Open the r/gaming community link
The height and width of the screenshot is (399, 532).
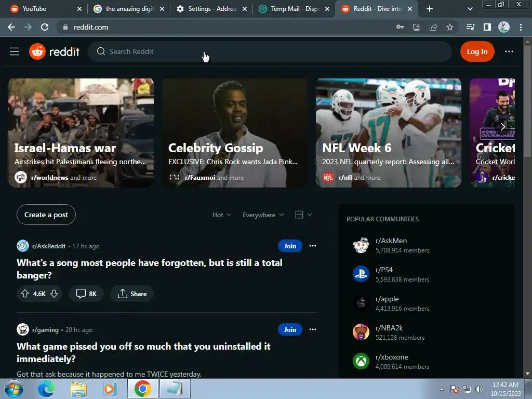click(x=46, y=330)
